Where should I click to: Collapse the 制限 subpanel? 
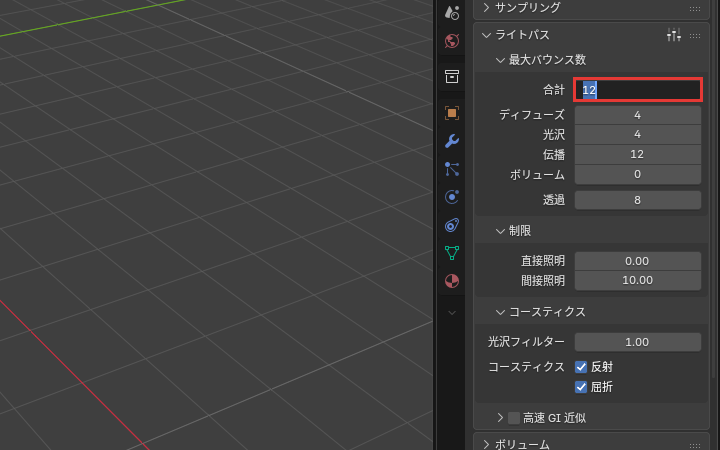coord(501,231)
